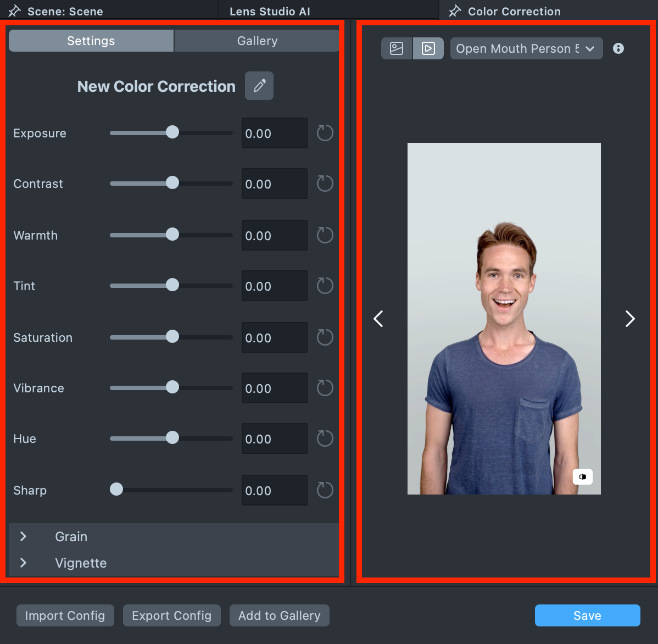Click the Export Config button

(x=171, y=615)
